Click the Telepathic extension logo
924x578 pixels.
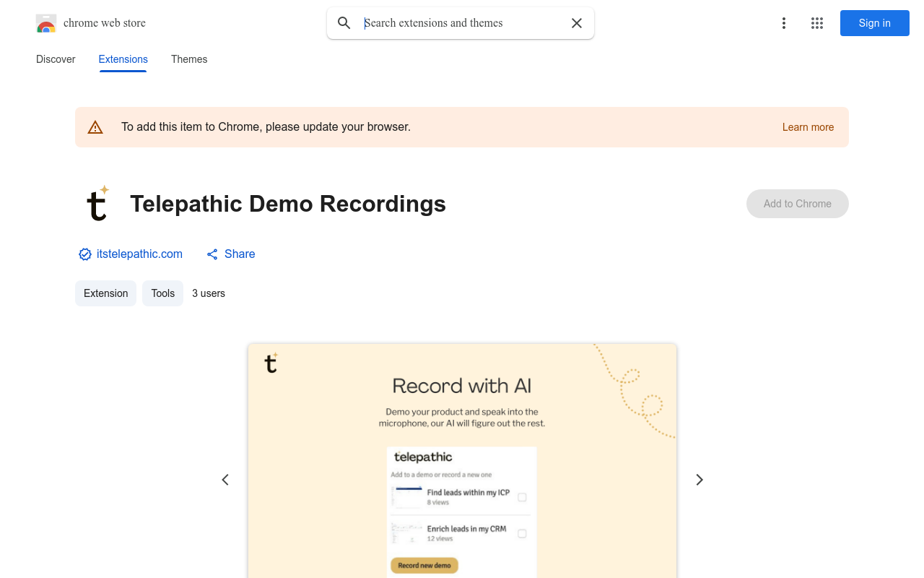pos(97,204)
